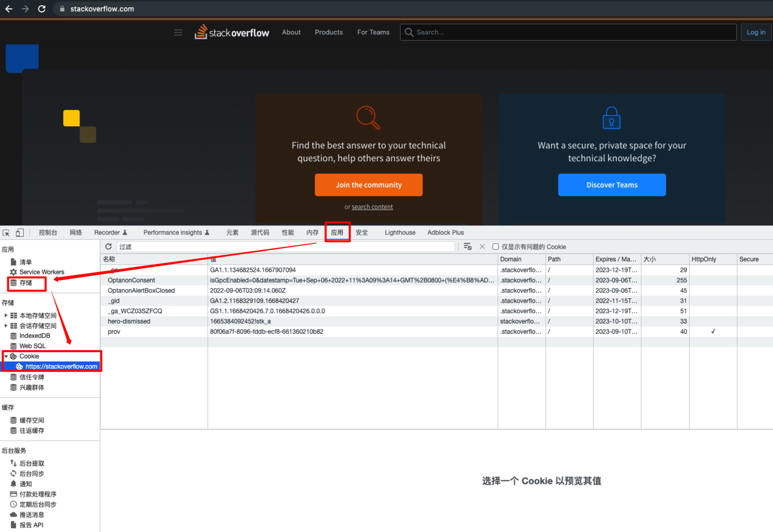This screenshot has width=773, height=532.
Task: Click the 通知 bell icon
Action: click(x=13, y=484)
